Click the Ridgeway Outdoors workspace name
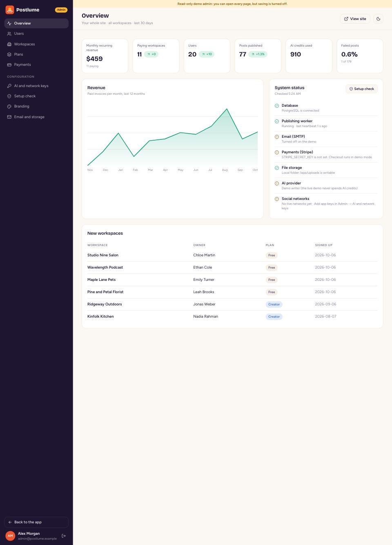Screen dimensions: 392x545 tap(105, 304)
